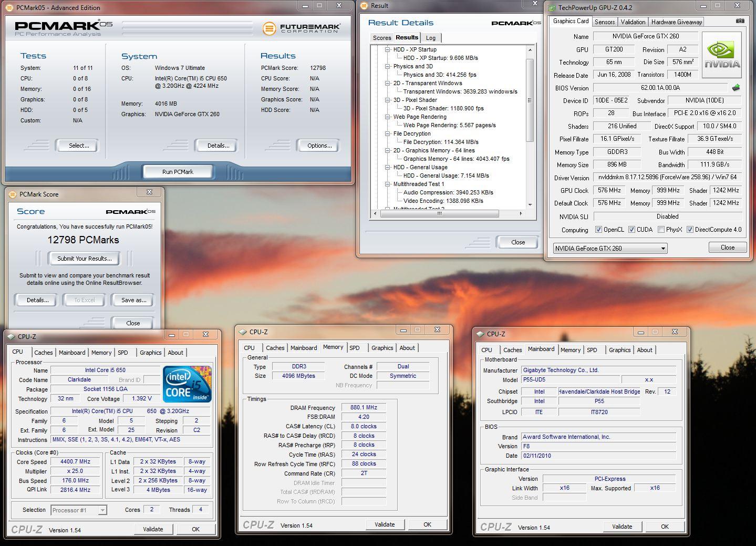The width and height of the screenshot is (756, 546).
Task: Collapse the 2D - Graphics Memory node
Action: (388, 150)
